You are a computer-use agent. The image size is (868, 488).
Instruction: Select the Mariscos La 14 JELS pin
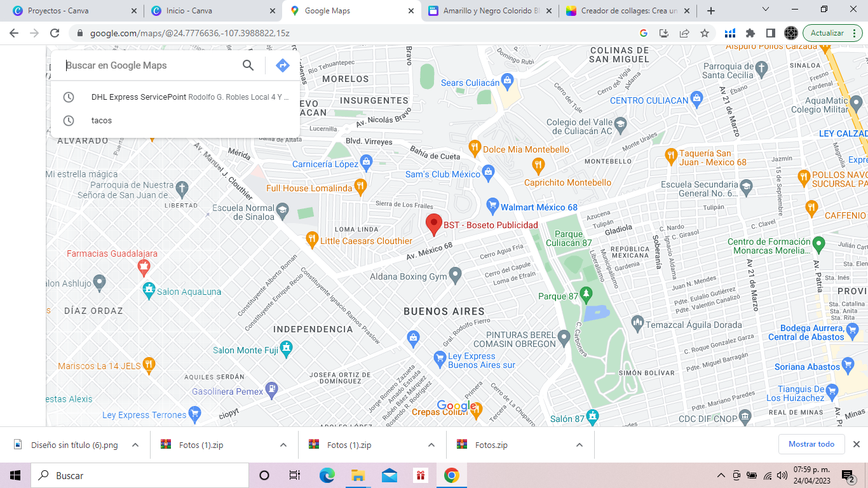[x=149, y=364]
